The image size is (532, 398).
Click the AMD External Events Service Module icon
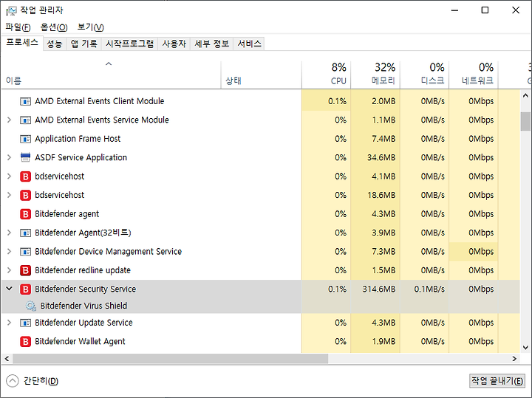click(x=25, y=120)
